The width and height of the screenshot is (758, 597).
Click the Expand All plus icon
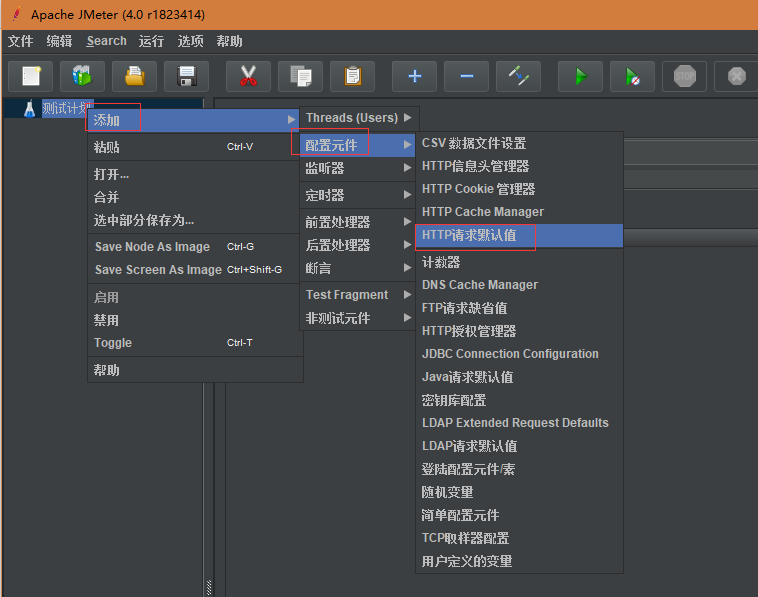pyautogui.click(x=414, y=76)
